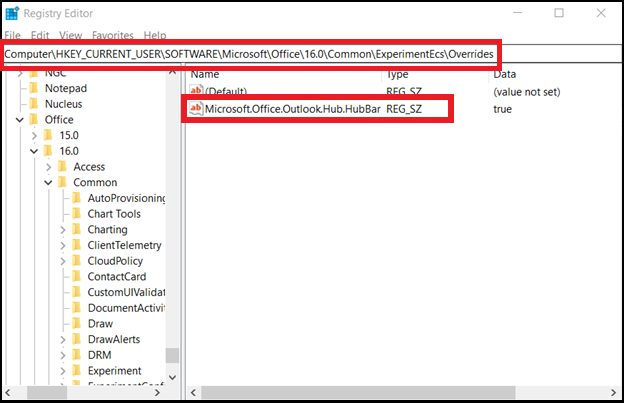
Task: Select the DRM folder icon
Action: point(76,355)
